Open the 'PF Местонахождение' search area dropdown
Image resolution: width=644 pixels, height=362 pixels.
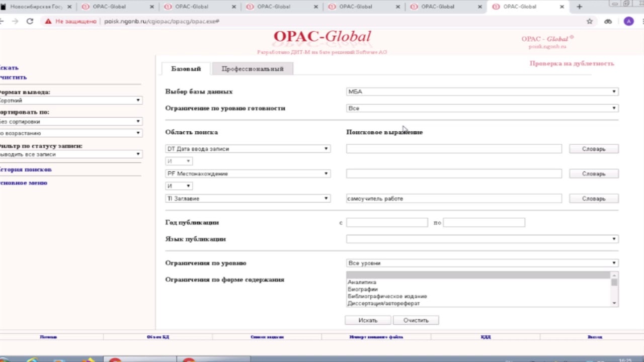(x=248, y=173)
